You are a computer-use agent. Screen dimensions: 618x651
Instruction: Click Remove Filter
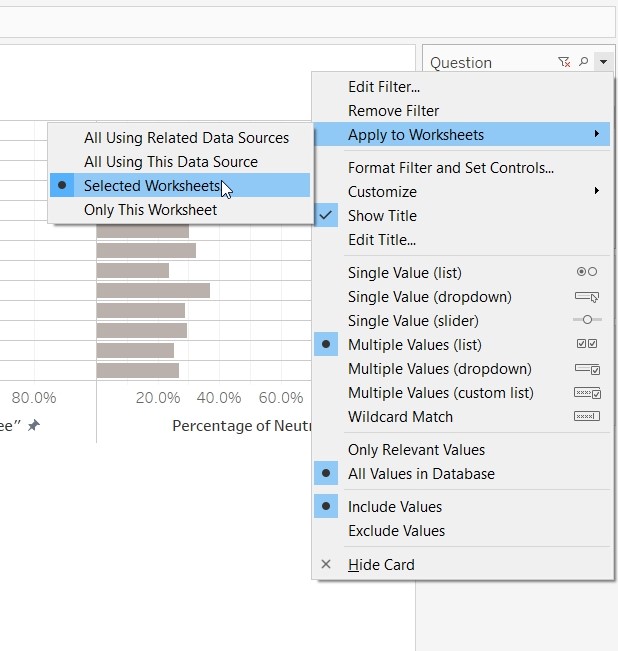click(x=393, y=111)
